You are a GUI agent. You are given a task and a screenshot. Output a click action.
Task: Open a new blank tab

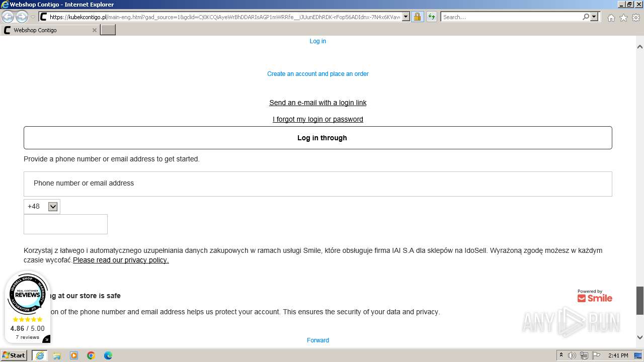coord(108,30)
